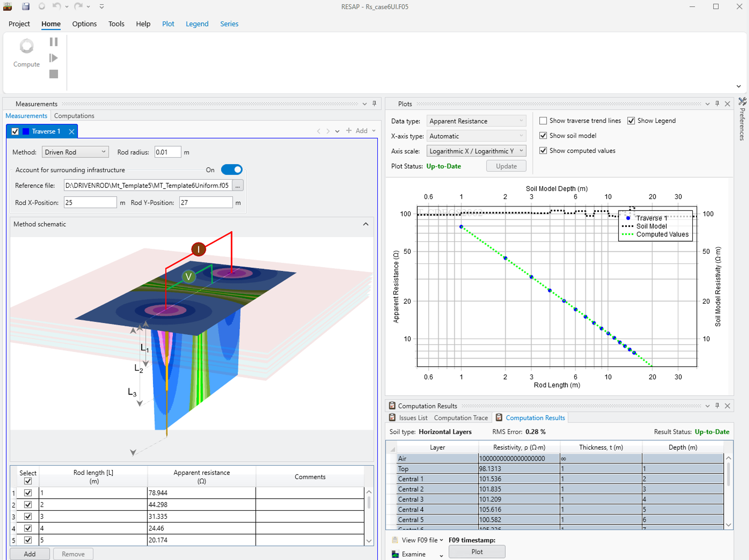
Task: Open the Preferences side panel
Action: (742, 119)
